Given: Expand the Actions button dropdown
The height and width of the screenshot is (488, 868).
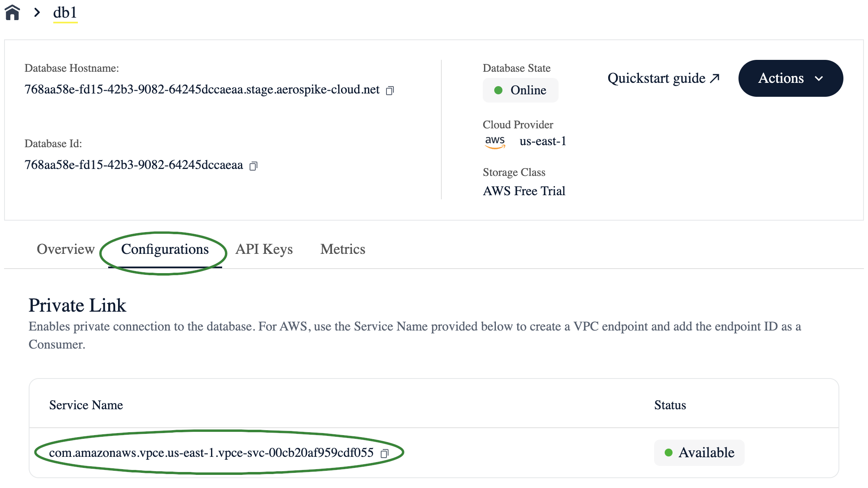Looking at the screenshot, I should click(790, 78).
